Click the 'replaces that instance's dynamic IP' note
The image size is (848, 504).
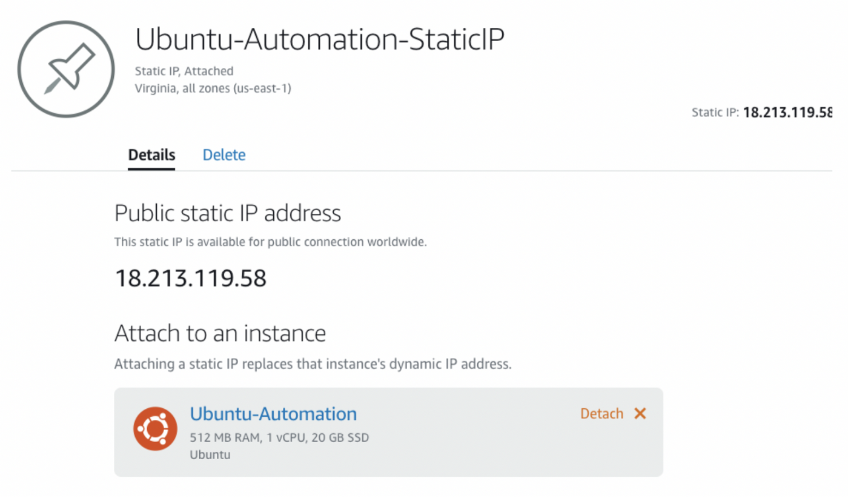coord(313,365)
